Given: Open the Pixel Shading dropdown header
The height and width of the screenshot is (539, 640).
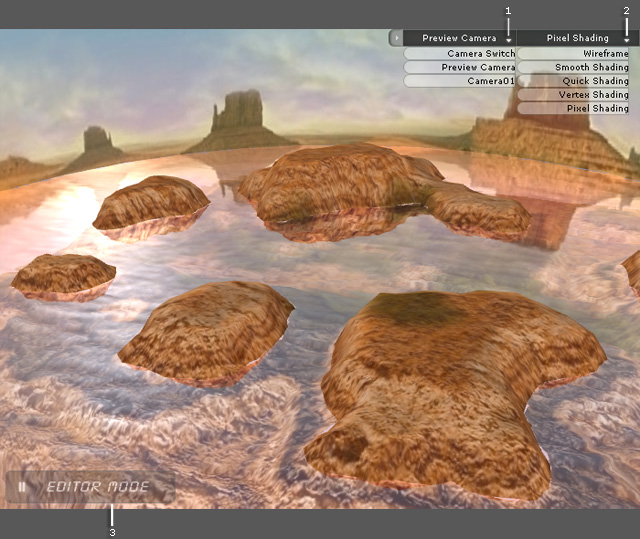Looking at the screenshot, I should pyautogui.click(x=576, y=38).
